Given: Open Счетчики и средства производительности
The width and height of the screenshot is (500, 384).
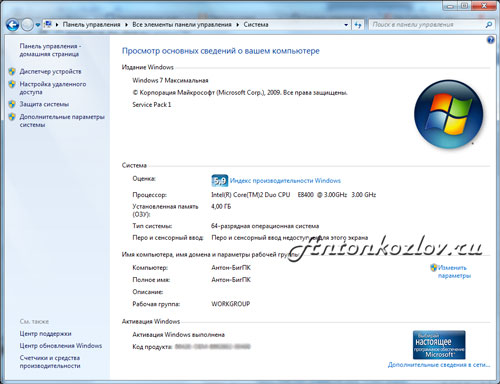Looking at the screenshot, I should click(x=50, y=362).
